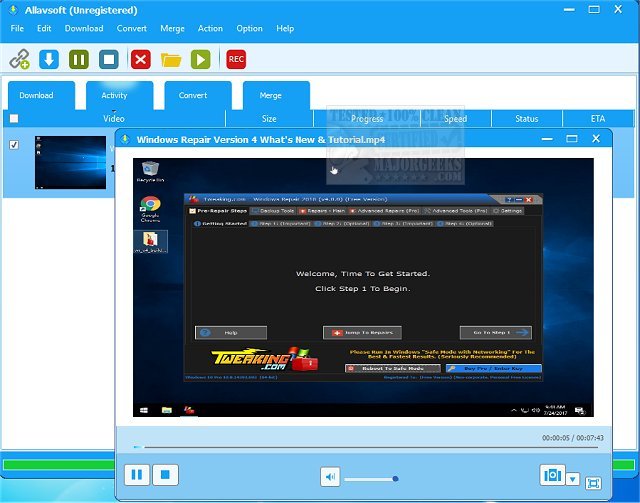This screenshot has width=640, height=503.
Task: Open the Merge menu
Action: coord(172,29)
